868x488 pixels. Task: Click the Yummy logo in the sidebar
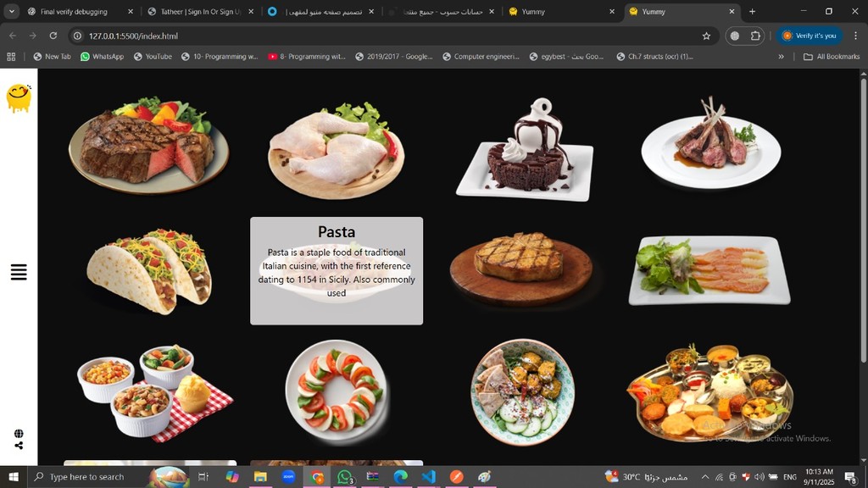click(x=19, y=97)
